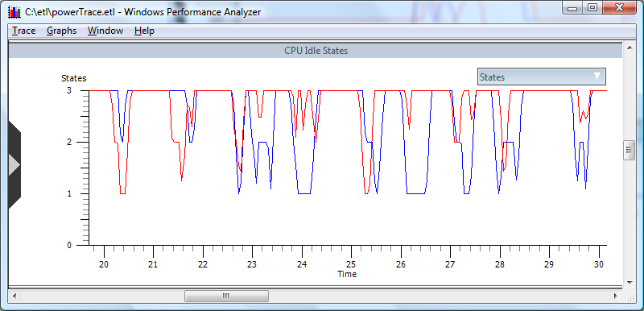Click the time axis label 25
The width and height of the screenshot is (644, 311).
(x=351, y=264)
